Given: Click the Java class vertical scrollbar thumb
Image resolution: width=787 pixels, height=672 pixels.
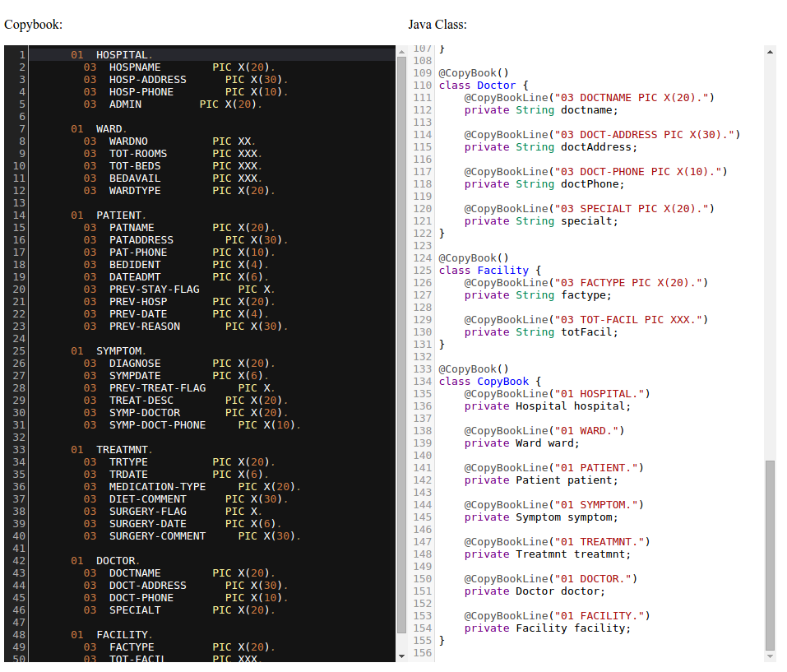Looking at the screenshot, I should click(770, 555).
